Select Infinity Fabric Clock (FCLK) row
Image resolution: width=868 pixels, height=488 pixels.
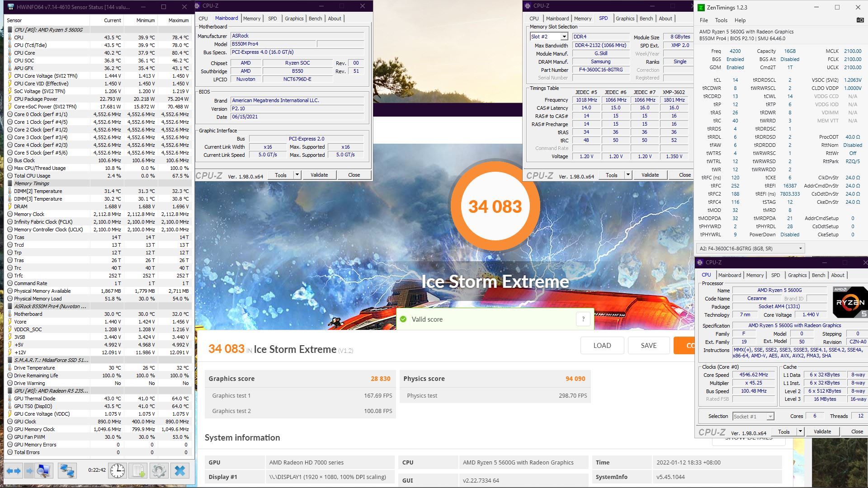[x=99, y=222]
